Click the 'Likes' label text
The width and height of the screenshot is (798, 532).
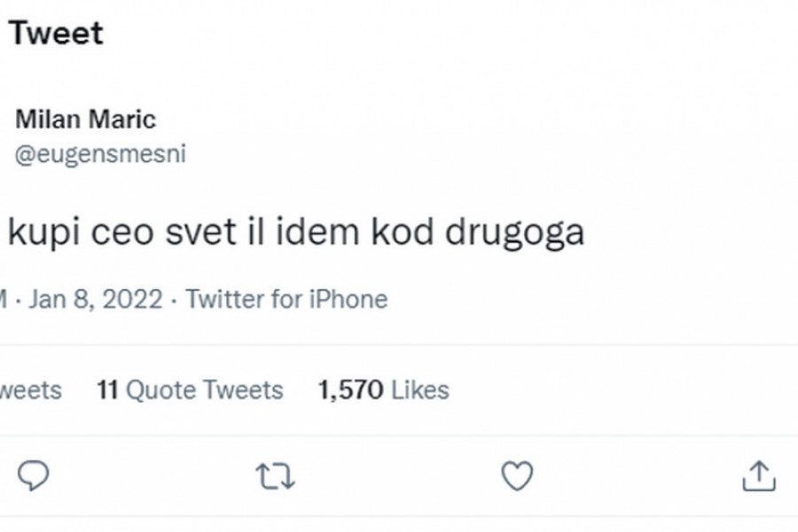point(420,390)
